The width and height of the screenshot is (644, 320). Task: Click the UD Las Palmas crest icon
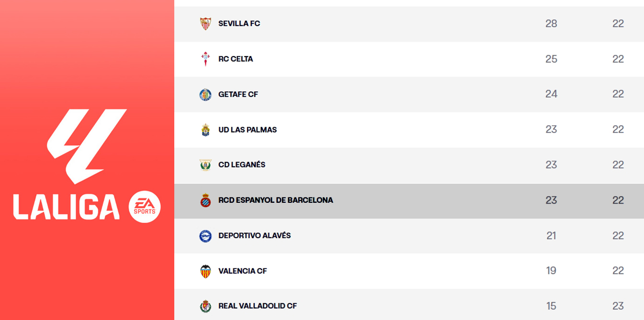pos(205,130)
